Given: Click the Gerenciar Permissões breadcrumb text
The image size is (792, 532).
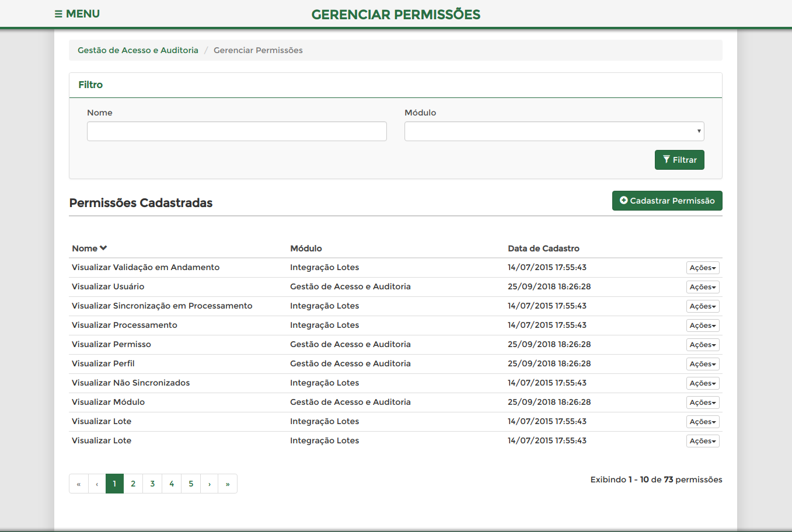Looking at the screenshot, I should tap(258, 50).
